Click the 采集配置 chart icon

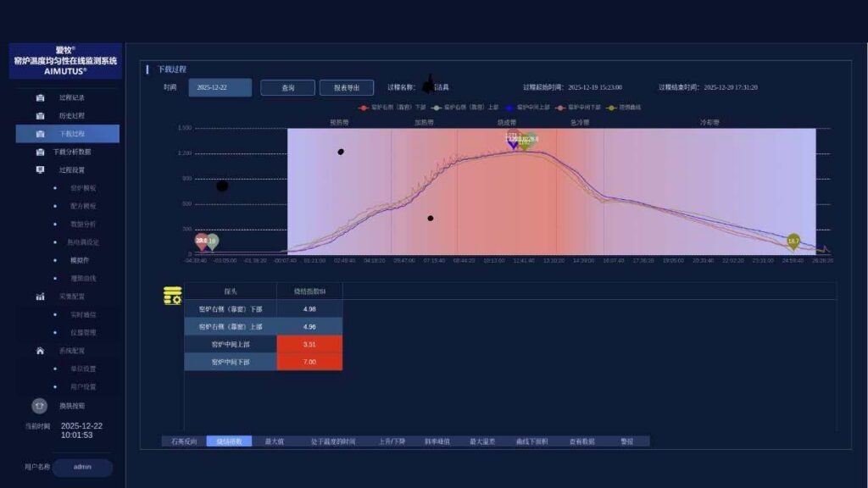click(x=40, y=297)
